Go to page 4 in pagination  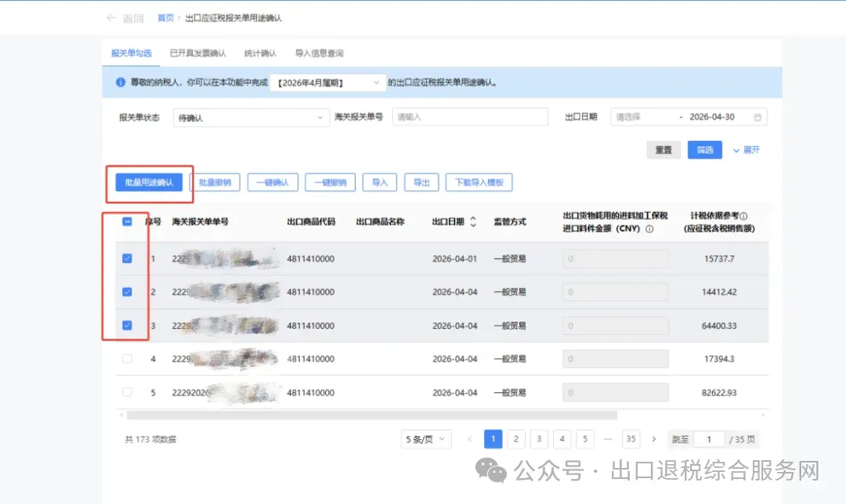pyautogui.click(x=562, y=439)
